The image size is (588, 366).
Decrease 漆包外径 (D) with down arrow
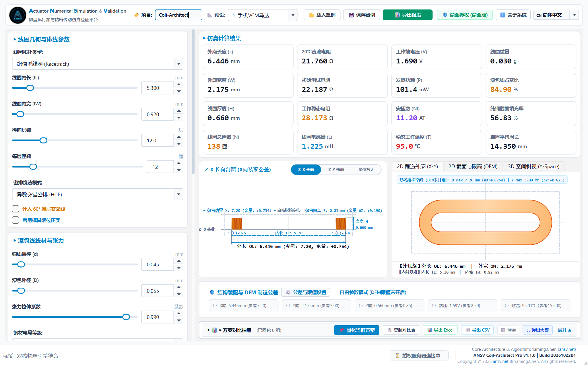179,294
